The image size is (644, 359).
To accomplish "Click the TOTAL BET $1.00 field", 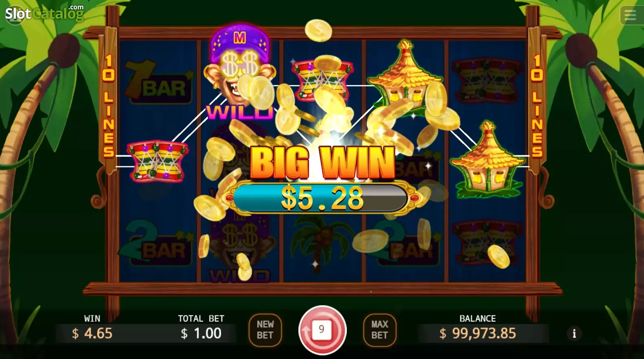I will pyautogui.click(x=201, y=329).
